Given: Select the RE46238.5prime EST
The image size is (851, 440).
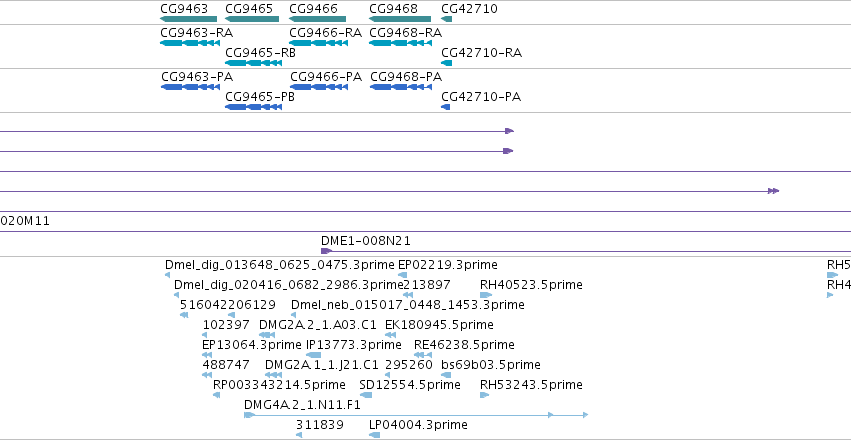Looking at the screenshot, I should point(423,355).
